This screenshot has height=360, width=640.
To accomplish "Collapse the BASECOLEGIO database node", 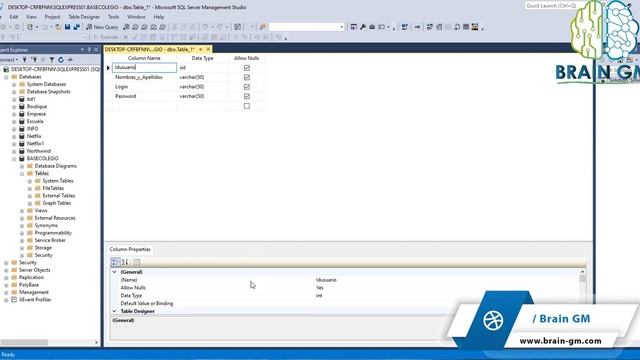I will click(14, 158).
